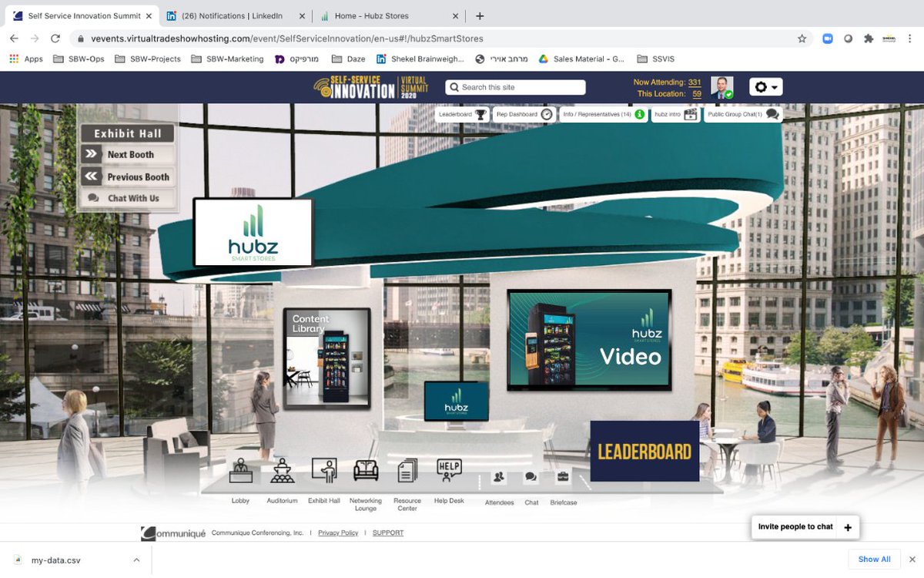Visit the Networking Lounge icon
The image size is (924, 578).
tap(366, 471)
